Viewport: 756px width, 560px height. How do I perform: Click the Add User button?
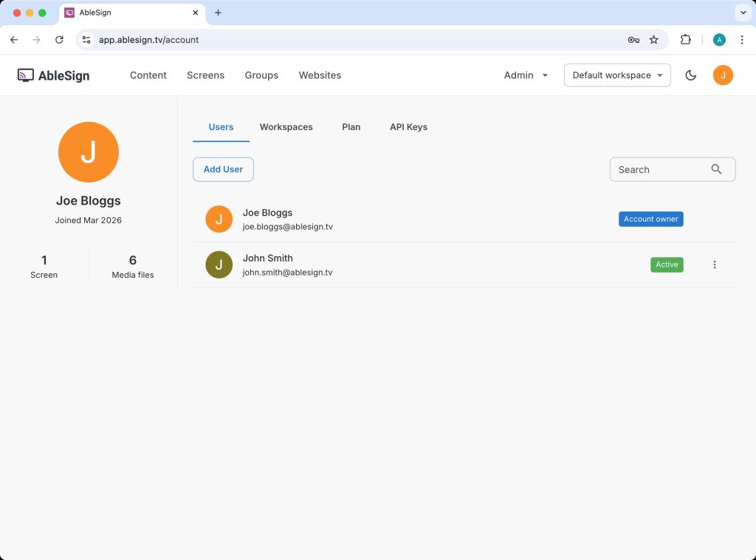coord(223,169)
